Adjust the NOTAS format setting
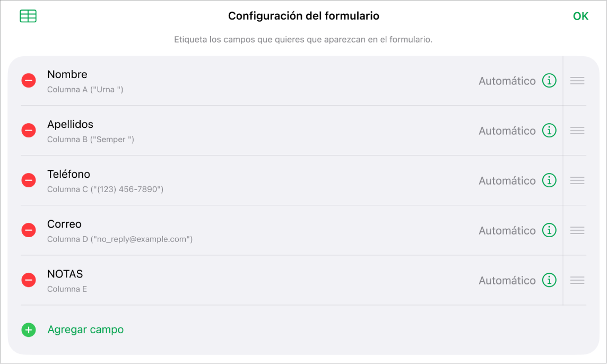 coord(507,280)
